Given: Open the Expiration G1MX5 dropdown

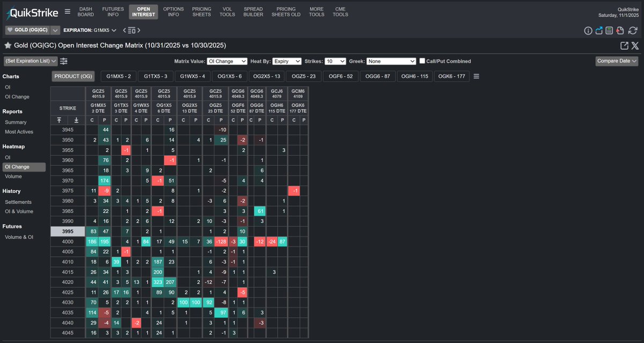Looking at the screenshot, I should pyautogui.click(x=90, y=30).
